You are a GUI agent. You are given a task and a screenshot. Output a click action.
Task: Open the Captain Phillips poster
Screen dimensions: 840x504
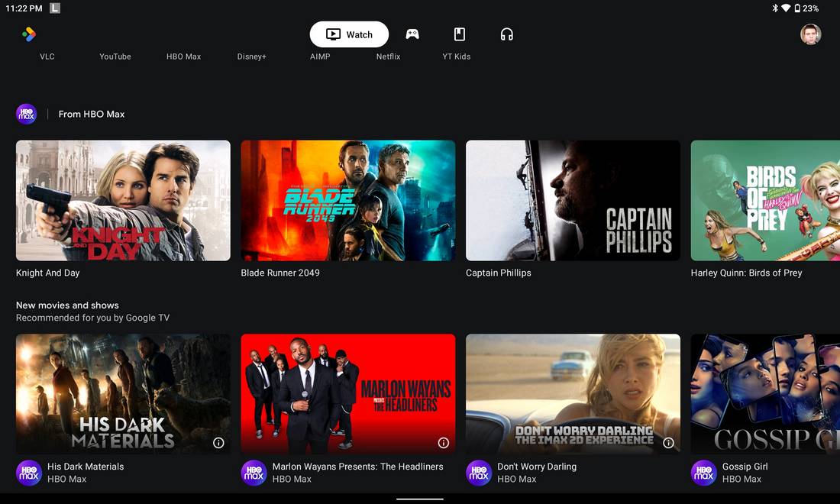[x=573, y=200]
